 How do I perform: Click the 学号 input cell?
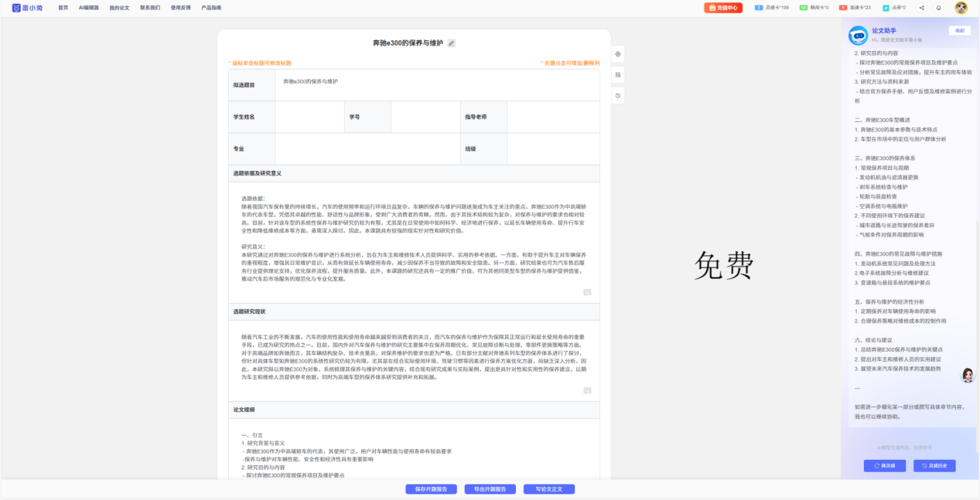[425, 117]
